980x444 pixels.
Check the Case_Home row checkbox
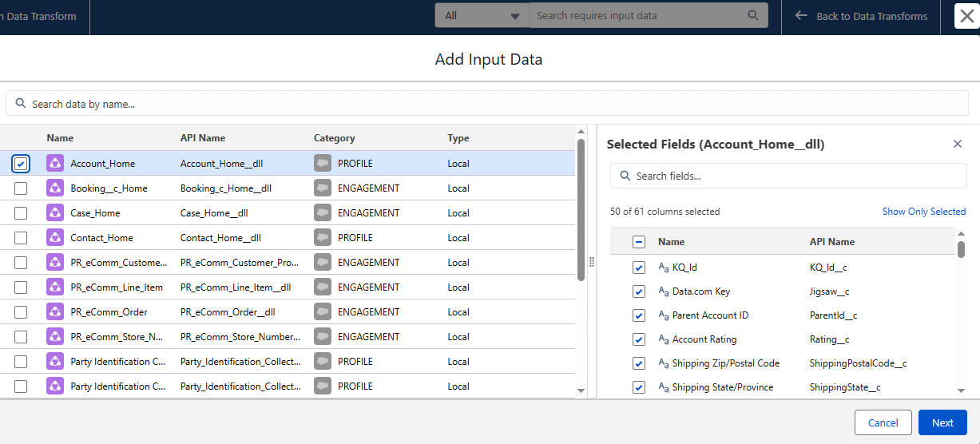21,213
